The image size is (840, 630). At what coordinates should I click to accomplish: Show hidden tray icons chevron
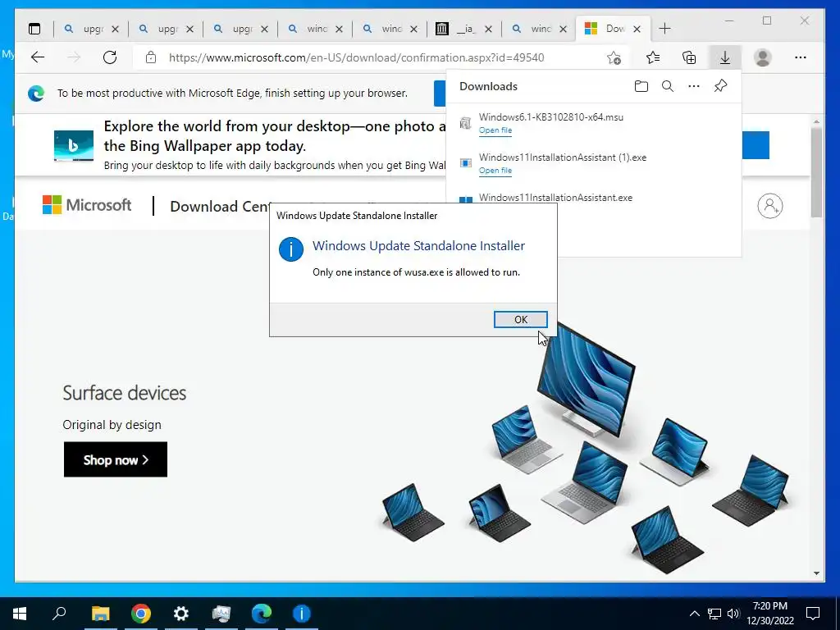pos(694,614)
